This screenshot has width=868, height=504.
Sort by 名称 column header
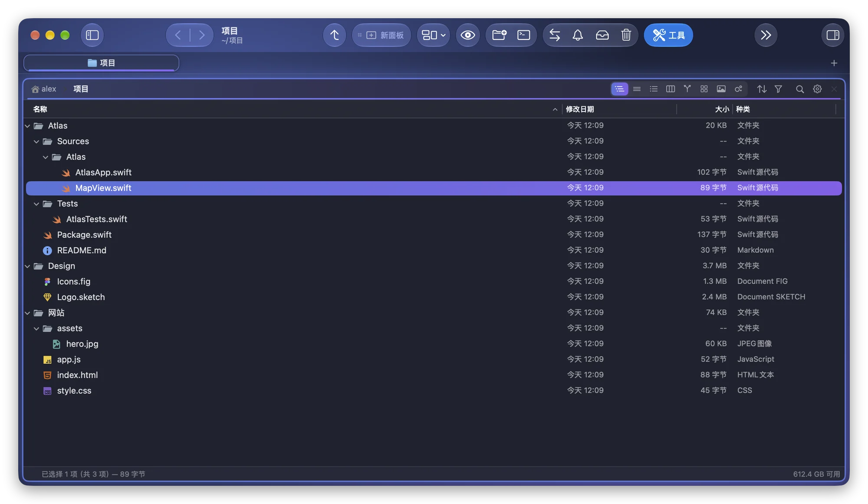pyautogui.click(x=293, y=109)
